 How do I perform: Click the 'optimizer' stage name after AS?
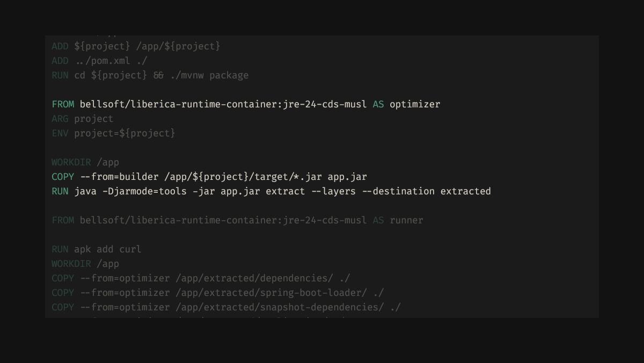click(414, 104)
